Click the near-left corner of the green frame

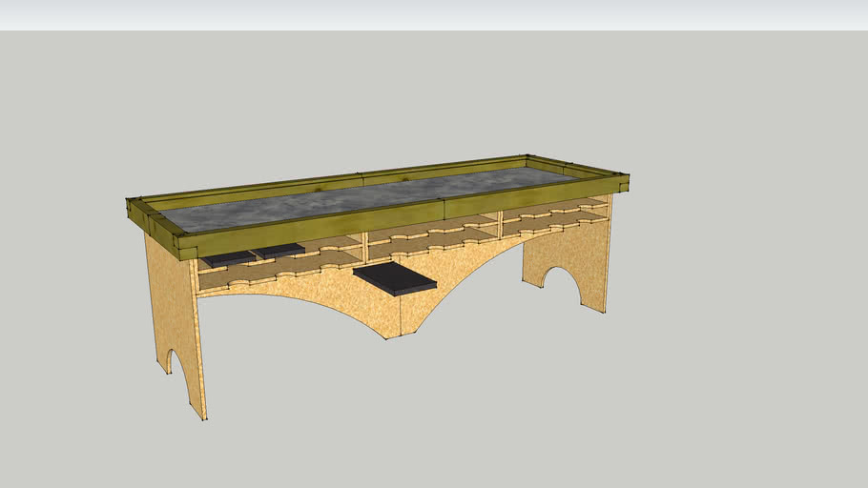(183, 244)
